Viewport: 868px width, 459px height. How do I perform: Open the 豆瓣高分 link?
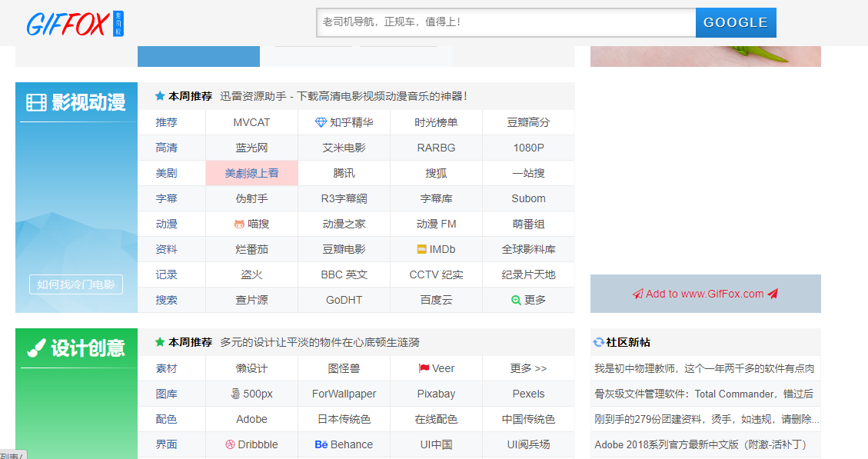pos(529,122)
